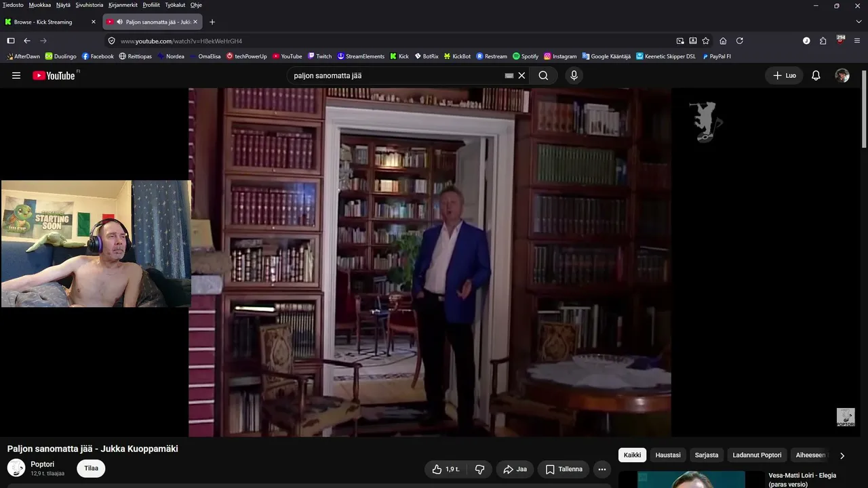Open the Vesa-Matti Loiri Elegia thumbnail
Screen dimensions: 868x488
pos(691,479)
